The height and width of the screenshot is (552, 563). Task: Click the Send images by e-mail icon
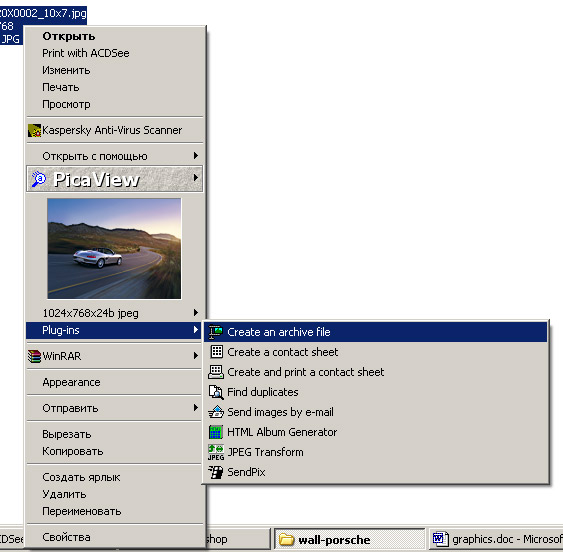[x=216, y=412]
